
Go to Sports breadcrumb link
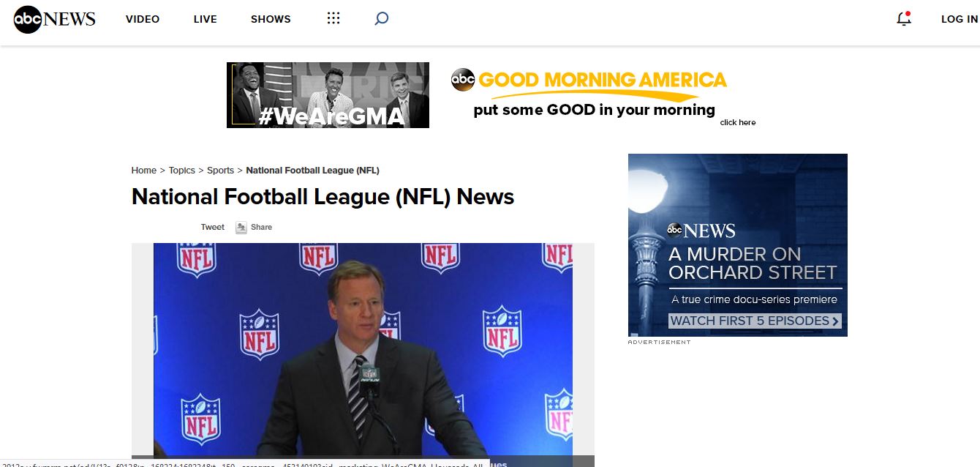tap(220, 171)
